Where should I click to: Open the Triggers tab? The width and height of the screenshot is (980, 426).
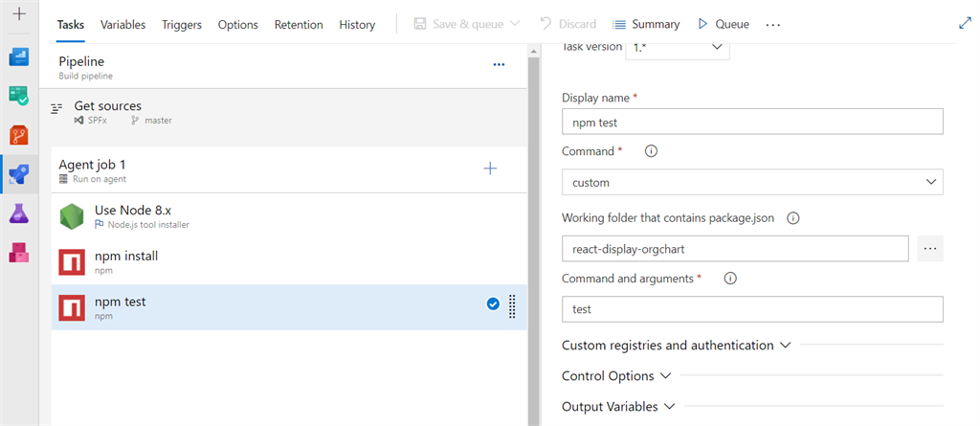[x=182, y=24]
